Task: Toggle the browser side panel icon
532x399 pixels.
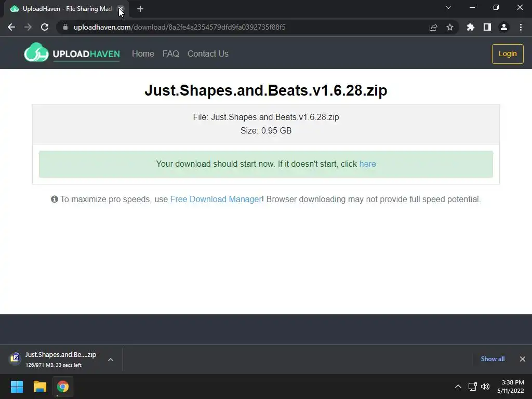Action: [x=487, y=27]
